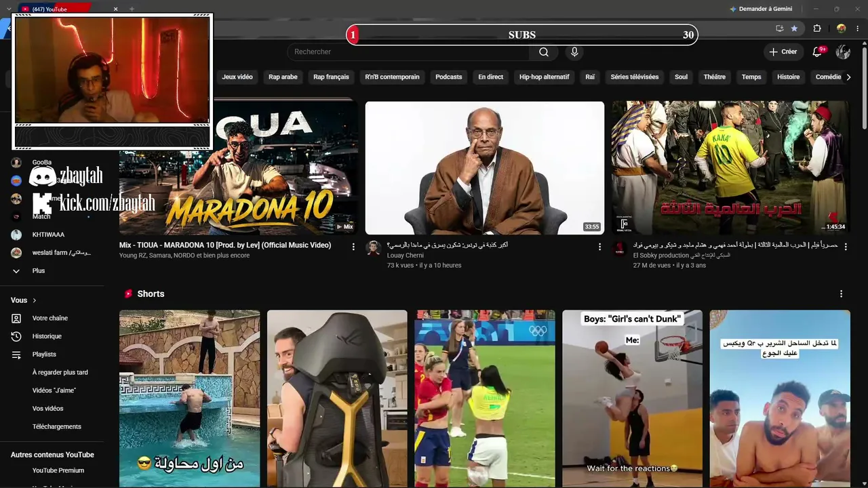Open the Shorts section options menu
The height and width of the screenshot is (488, 868).
[x=841, y=294]
